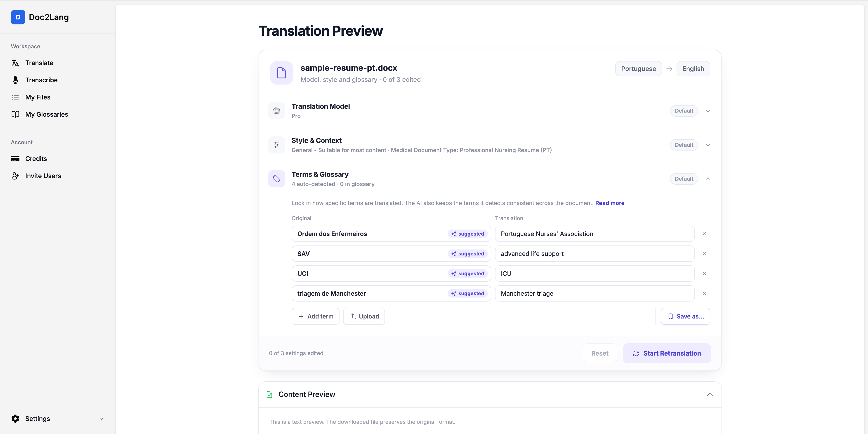
Task: Click the Credits card icon
Action: tap(15, 159)
